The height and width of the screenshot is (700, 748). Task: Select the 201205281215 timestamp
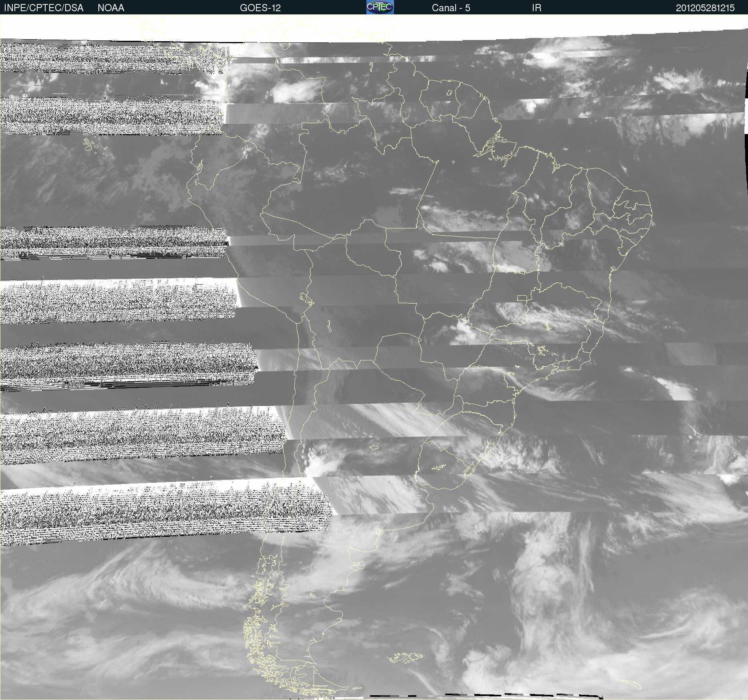tap(705, 8)
